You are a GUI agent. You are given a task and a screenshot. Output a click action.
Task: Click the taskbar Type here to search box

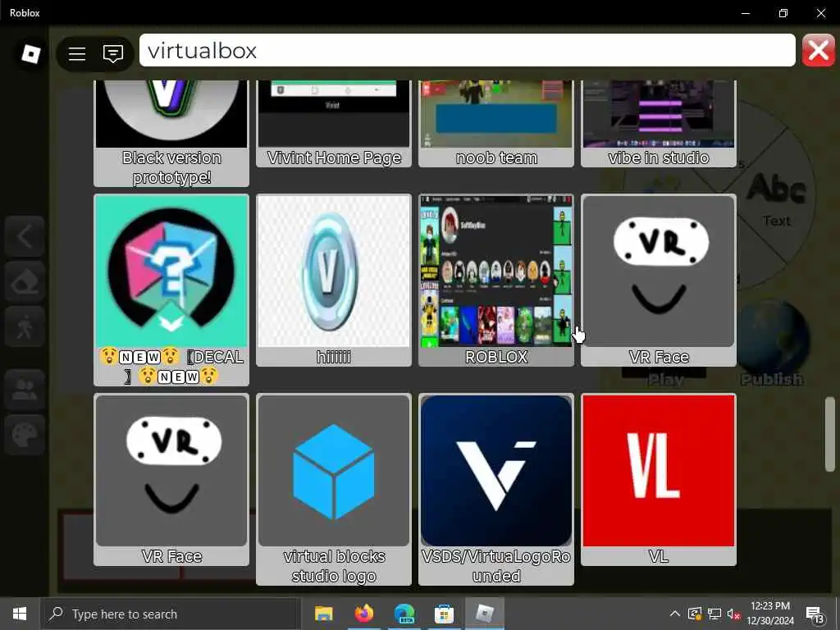point(171,614)
